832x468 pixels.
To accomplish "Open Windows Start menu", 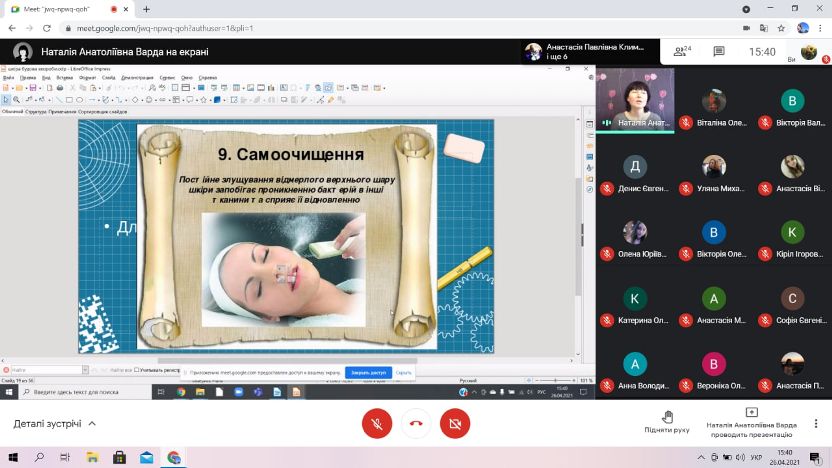I will pyautogui.click(x=12, y=457).
